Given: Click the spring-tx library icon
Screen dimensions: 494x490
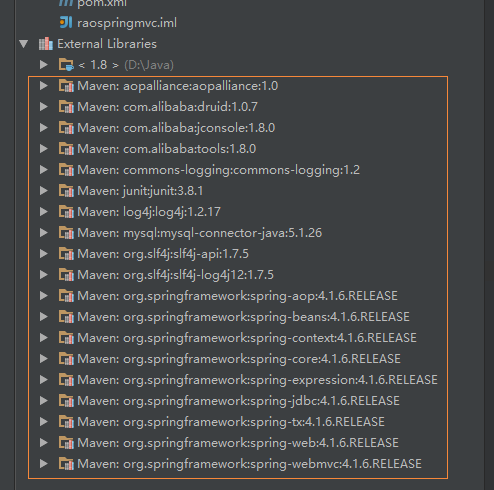Looking at the screenshot, I should pyautogui.click(x=66, y=422).
